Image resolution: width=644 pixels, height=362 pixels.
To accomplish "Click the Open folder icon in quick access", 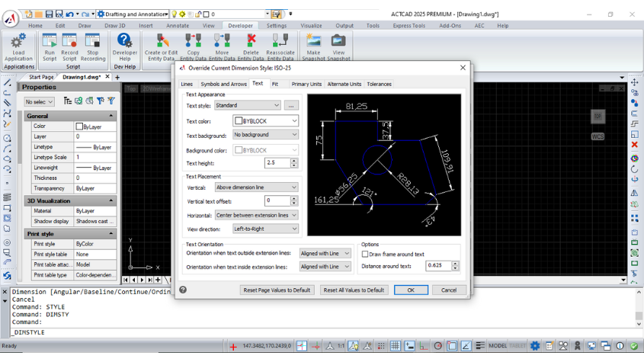I will click(39, 14).
